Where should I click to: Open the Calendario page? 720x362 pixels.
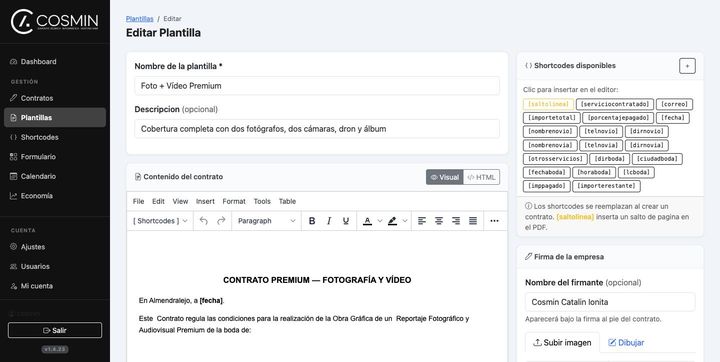click(x=55, y=176)
